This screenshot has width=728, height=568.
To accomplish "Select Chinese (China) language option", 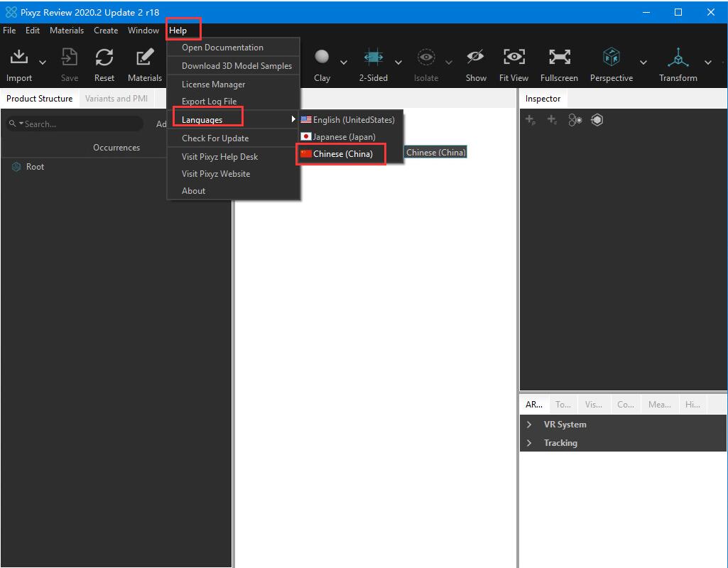I will pos(342,154).
